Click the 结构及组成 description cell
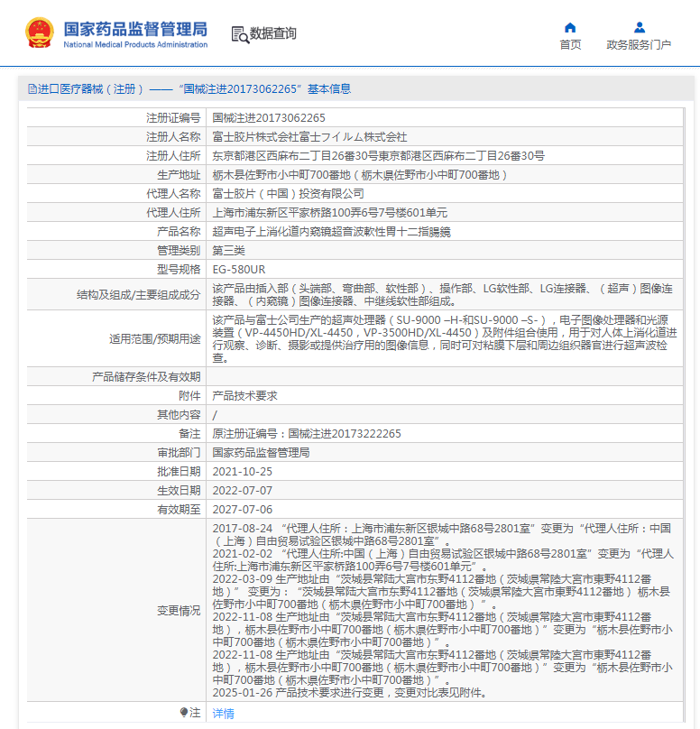Image resolution: width=700 pixels, height=729 pixels. [444, 295]
